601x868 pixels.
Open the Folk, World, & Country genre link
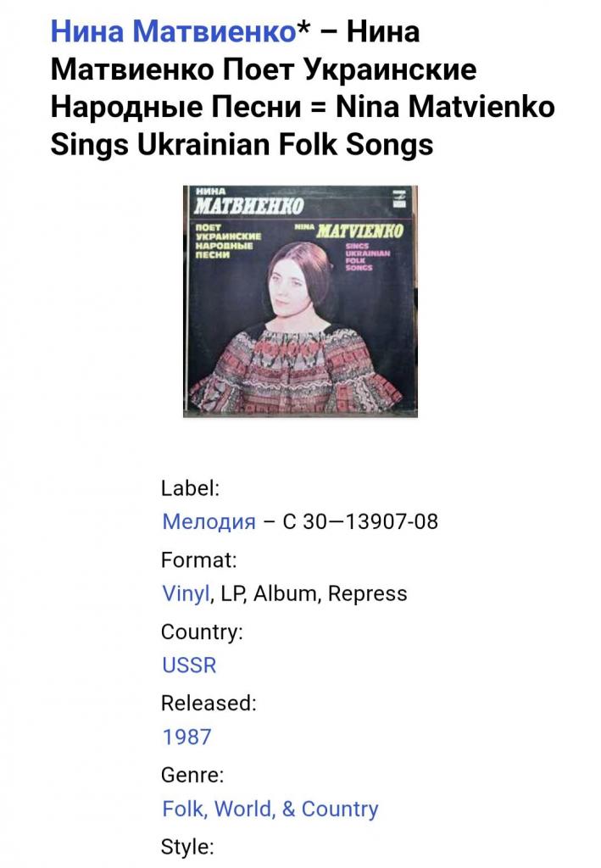point(270,809)
